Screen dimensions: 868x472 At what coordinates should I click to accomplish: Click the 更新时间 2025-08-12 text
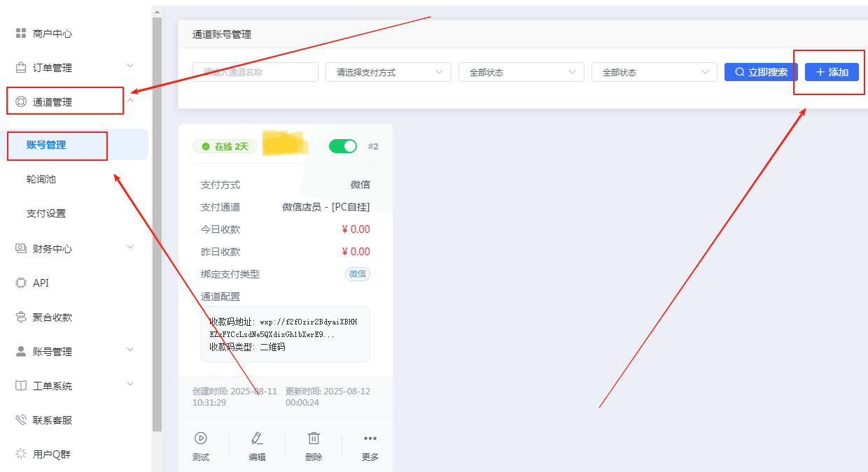328,397
